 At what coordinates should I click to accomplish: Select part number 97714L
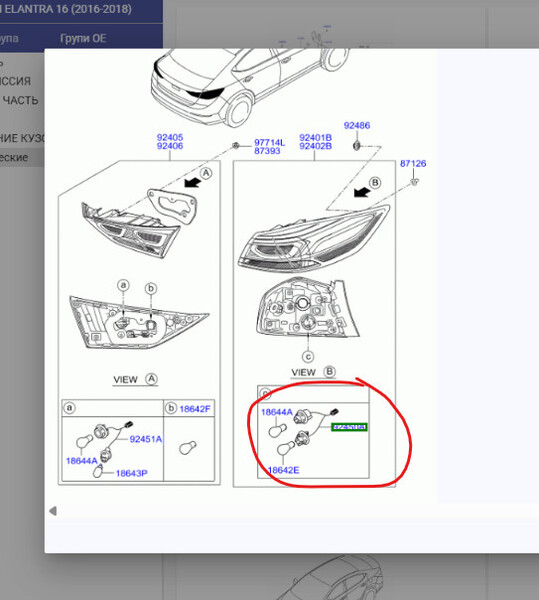pos(269,142)
